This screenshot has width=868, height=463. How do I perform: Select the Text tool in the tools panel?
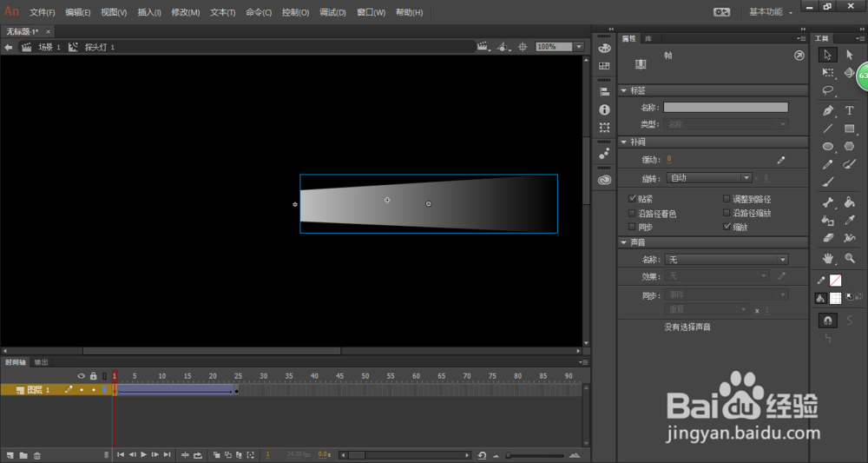point(849,110)
